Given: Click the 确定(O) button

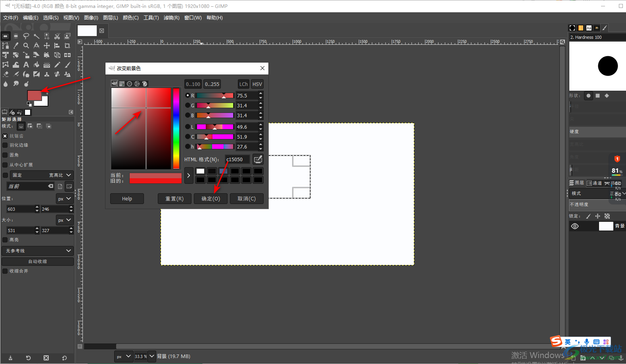Looking at the screenshot, I should tap(211, 198).
